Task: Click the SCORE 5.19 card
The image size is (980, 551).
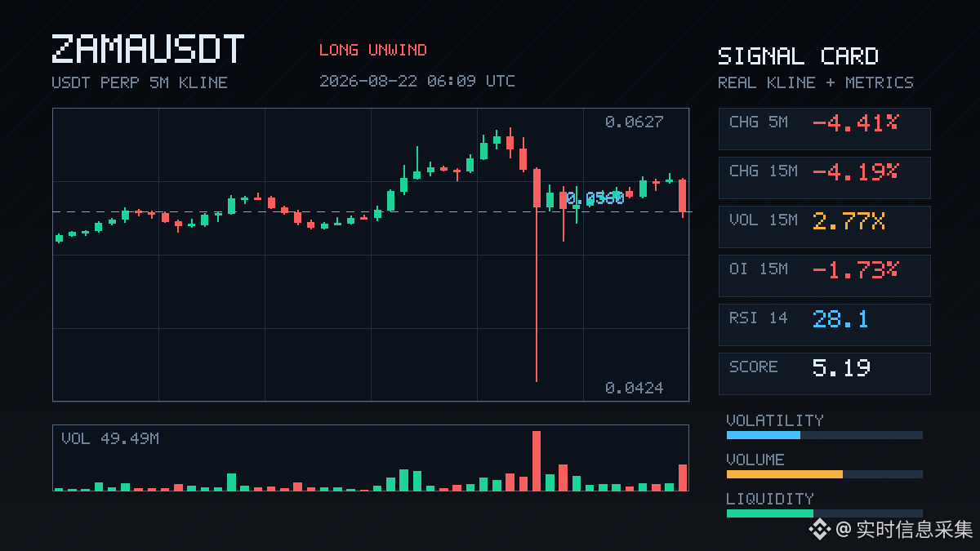Action: pyautogui.click(x=824, y=374)
